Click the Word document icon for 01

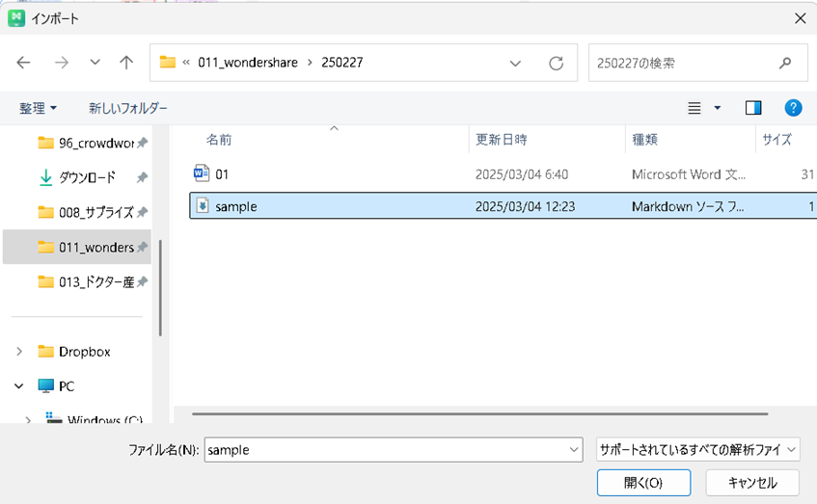pyautogui.click(x=202, y=173)
